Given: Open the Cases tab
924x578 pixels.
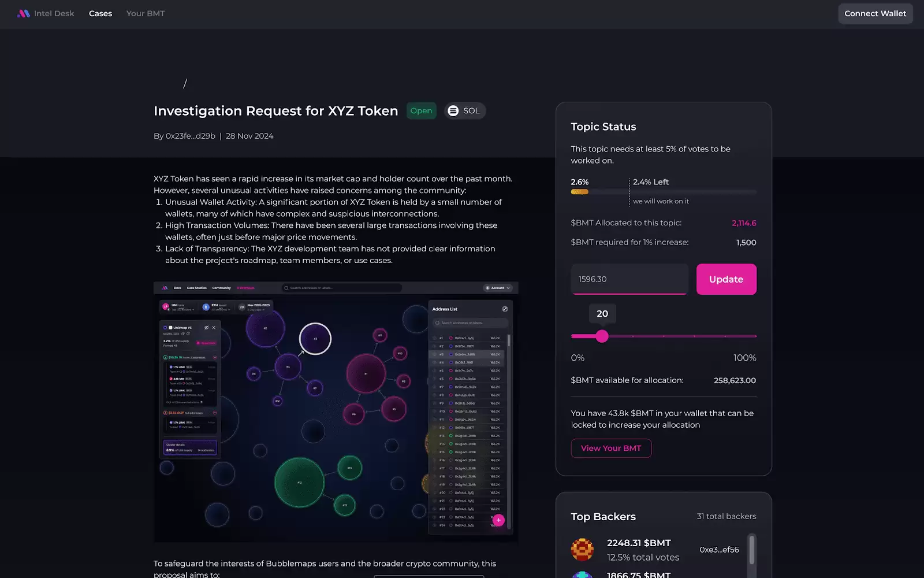Looking at the screenshot, I should tap(100, 13).
